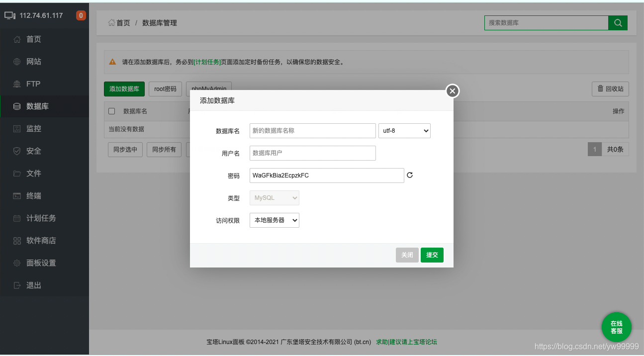Open 网站 in the sidebar menu

click(34, 62)
